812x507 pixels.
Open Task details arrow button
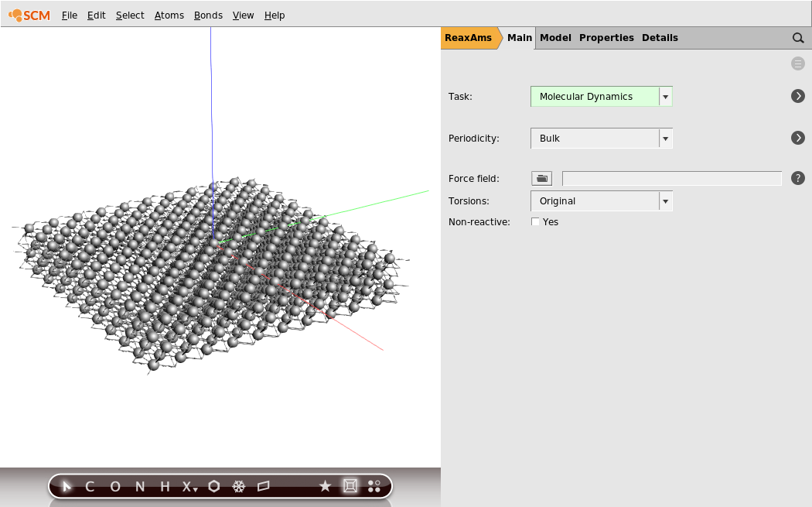pos(798,96)
